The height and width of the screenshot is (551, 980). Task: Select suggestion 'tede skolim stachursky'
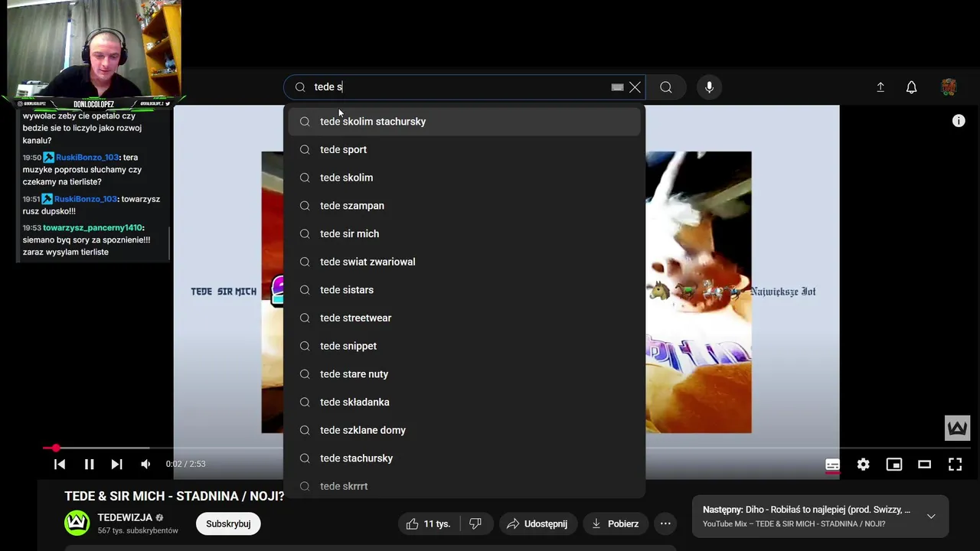(464, 122)
